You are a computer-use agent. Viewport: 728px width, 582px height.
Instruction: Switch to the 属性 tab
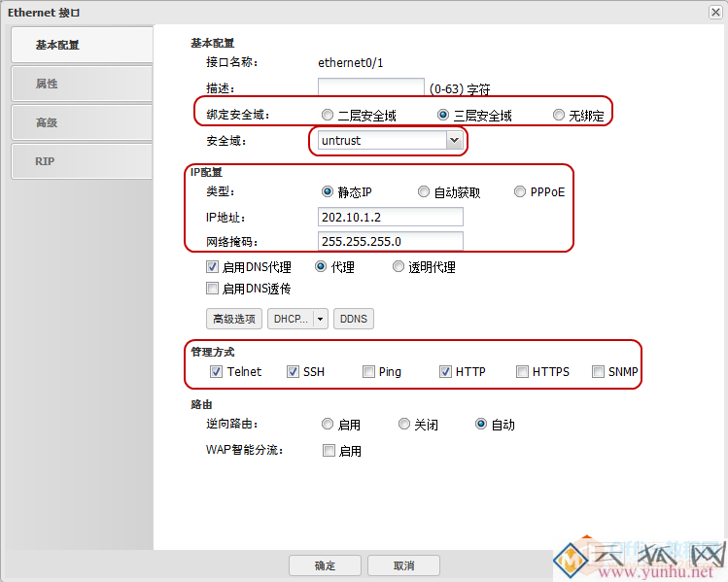[82, 84]
